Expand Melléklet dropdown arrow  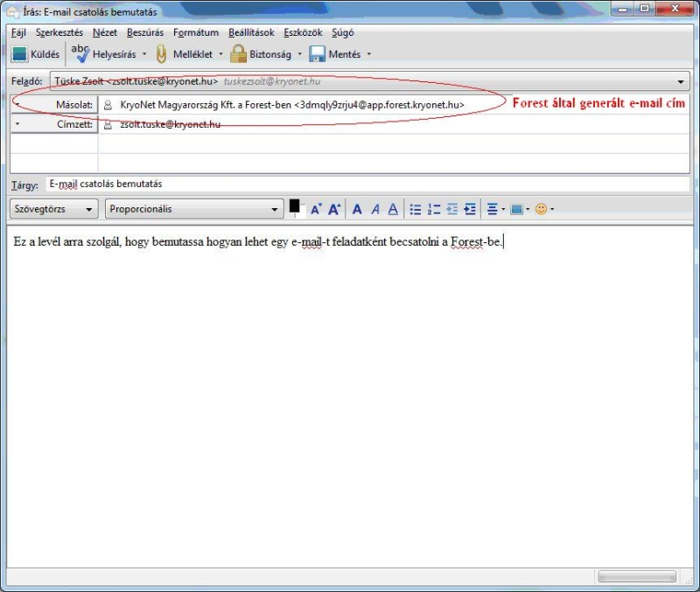[220, 54]
